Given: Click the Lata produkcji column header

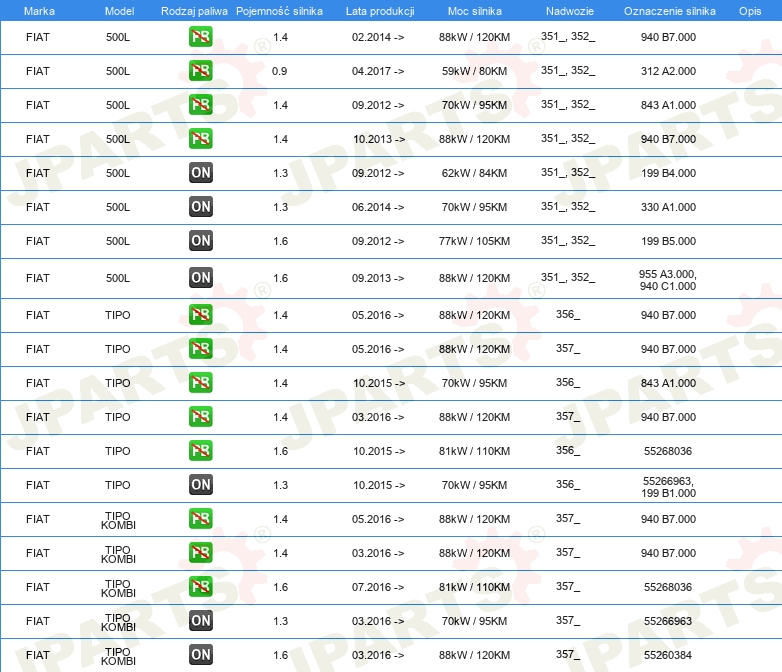Looking at the screenshot, I should [380, 11].
